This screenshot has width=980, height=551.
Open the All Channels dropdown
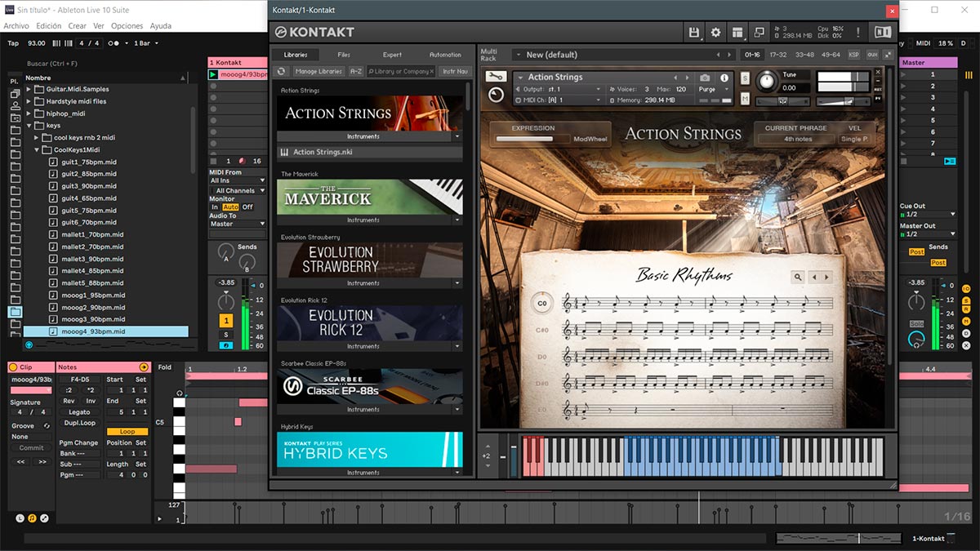click(237, 191)
